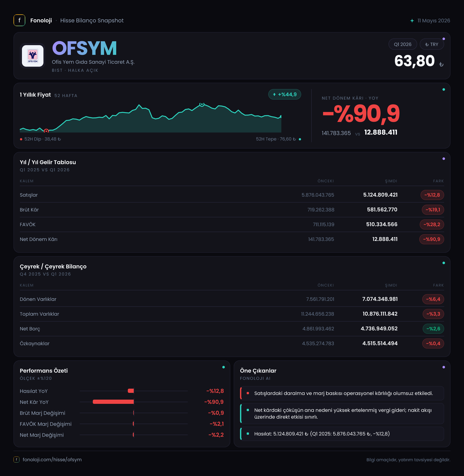Click the Brüt Marj Değişimi performance bar
Viewport: 464px width, 476px height.
(134, 413)
